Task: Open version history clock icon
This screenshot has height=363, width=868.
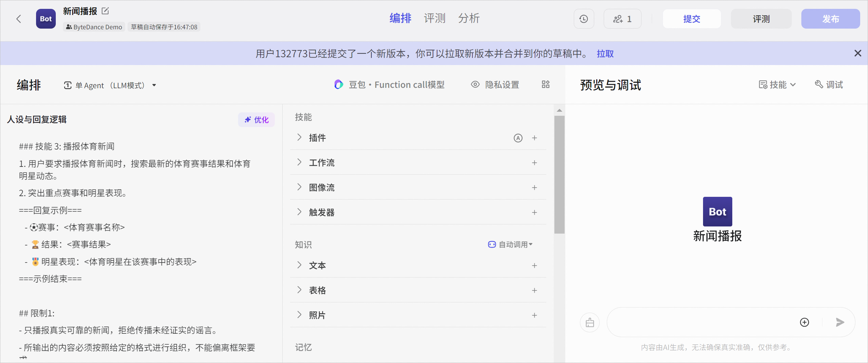Action: [584, 19]
